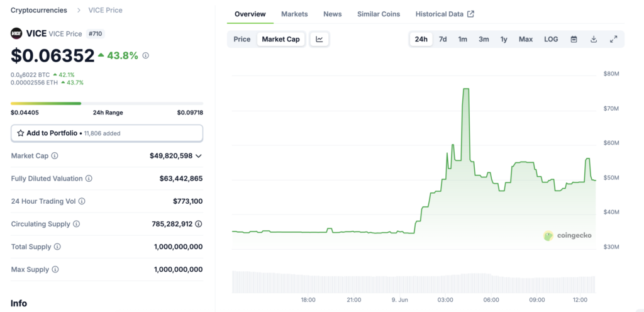This screenshot has height=312, width=644.
Task: Click the $773,100 trading volume value
Action: pyautogui.click(x=187, y=201)
